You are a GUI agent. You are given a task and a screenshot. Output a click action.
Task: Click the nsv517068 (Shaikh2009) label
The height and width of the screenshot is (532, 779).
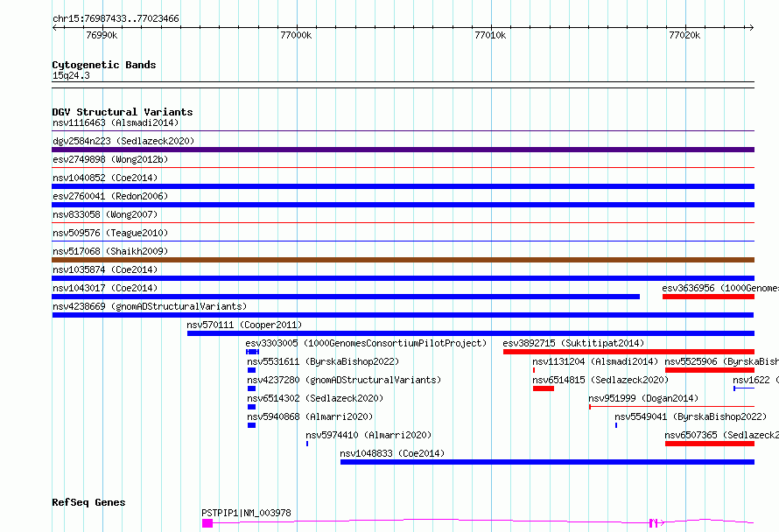tap(110, 251)
